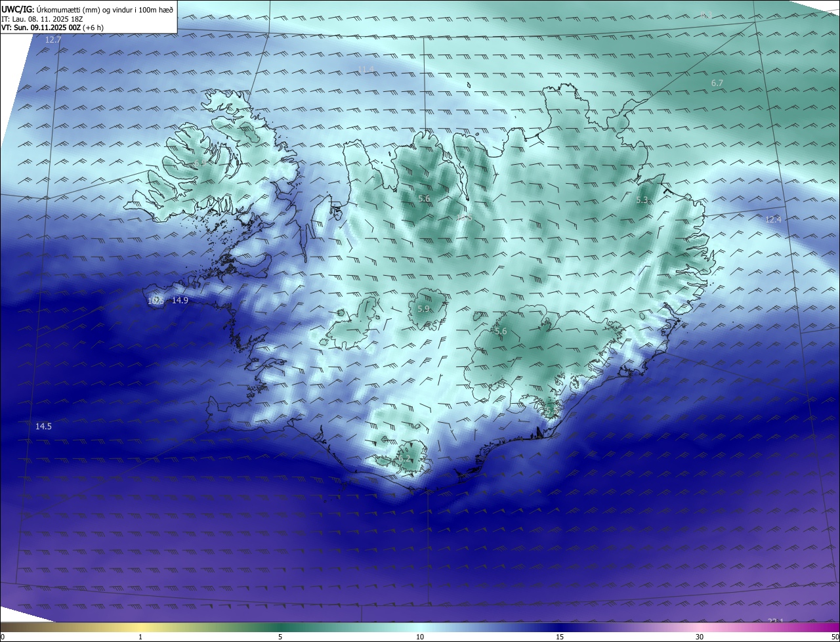Screen dimensions: 840x642
Task: Click the 8.3 value label
Action: [x=706, y=14]
